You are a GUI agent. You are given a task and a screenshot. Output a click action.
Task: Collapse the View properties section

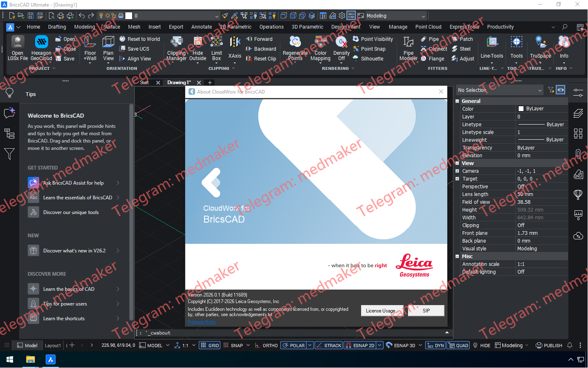(457, 163)
